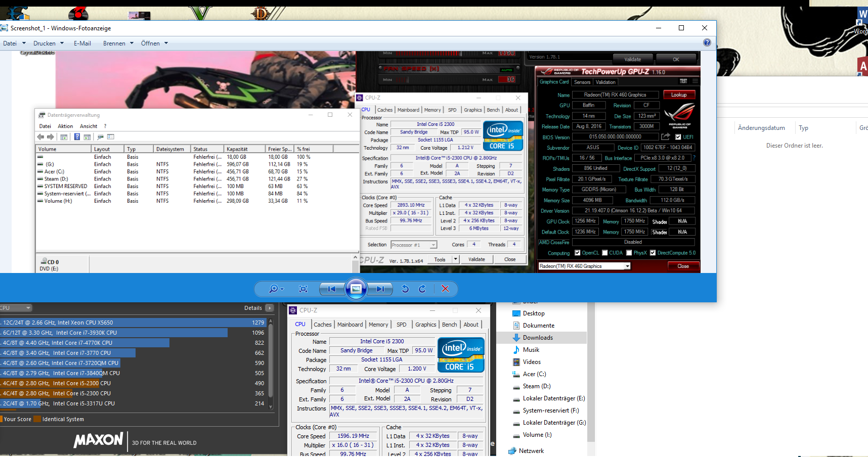Viewport: 868px width, 457px height.
Task: Rotate the photo clockwise
Action: click(422, 289)
